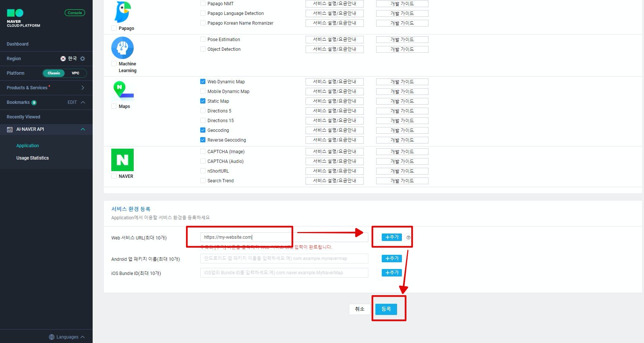The image size is (644, 343).
Task: Click the Papago parrot icon
Action: tap(123, 12)
